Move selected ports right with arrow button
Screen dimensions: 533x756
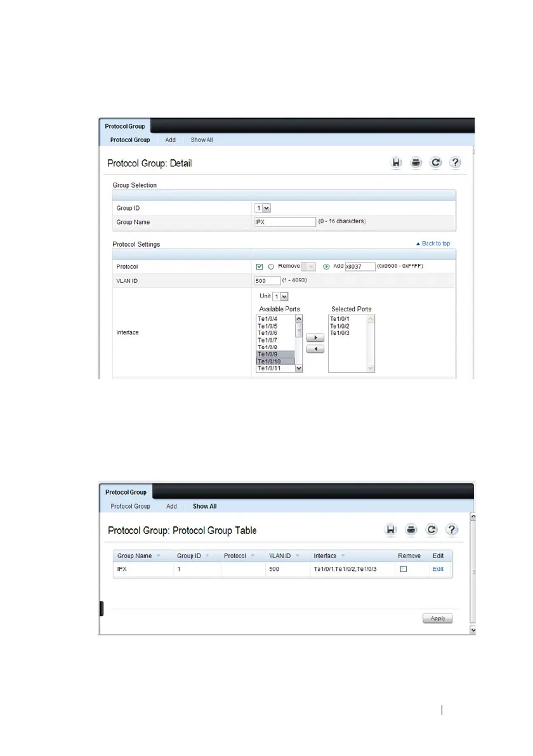coord(315,338)
